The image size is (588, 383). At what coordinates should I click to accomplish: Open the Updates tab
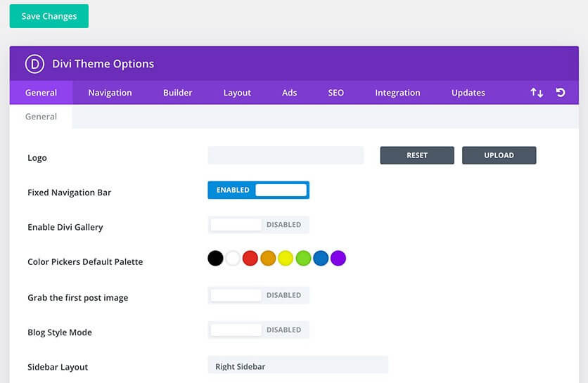pyautogui.click(x=468, y=93)
